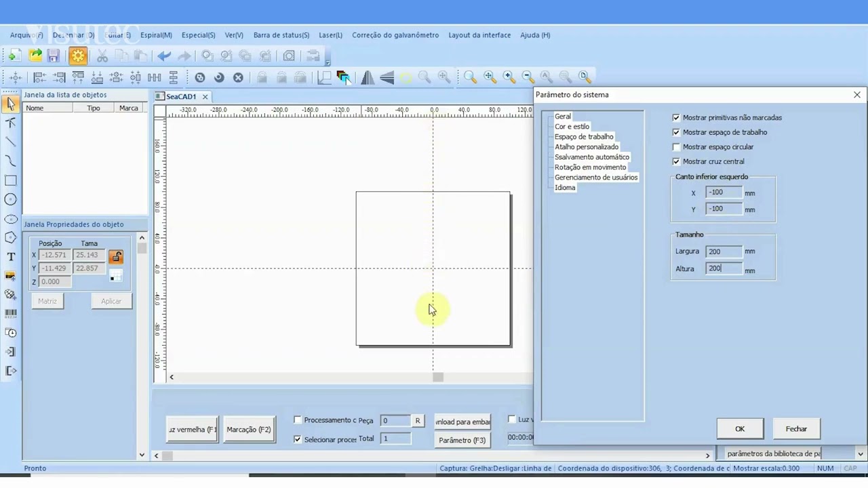Select Geral in parameter tree
Screen dimensions: 868x488
pos(563,117)
